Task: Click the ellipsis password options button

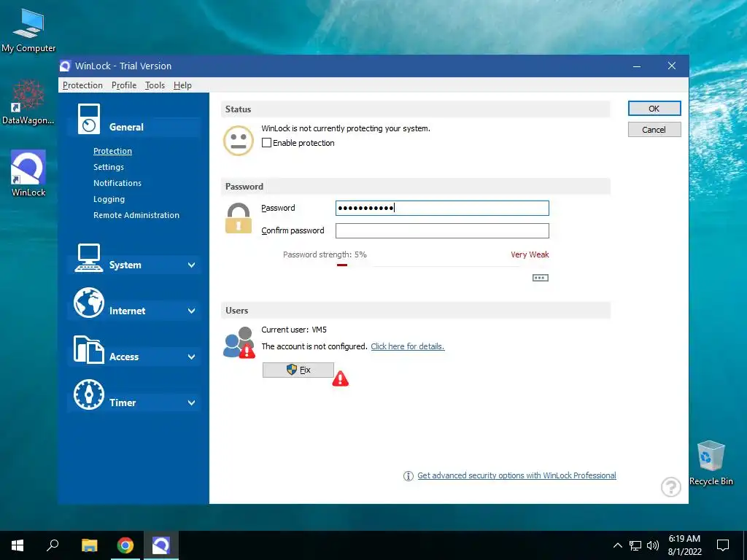Action: pos(541,278)
